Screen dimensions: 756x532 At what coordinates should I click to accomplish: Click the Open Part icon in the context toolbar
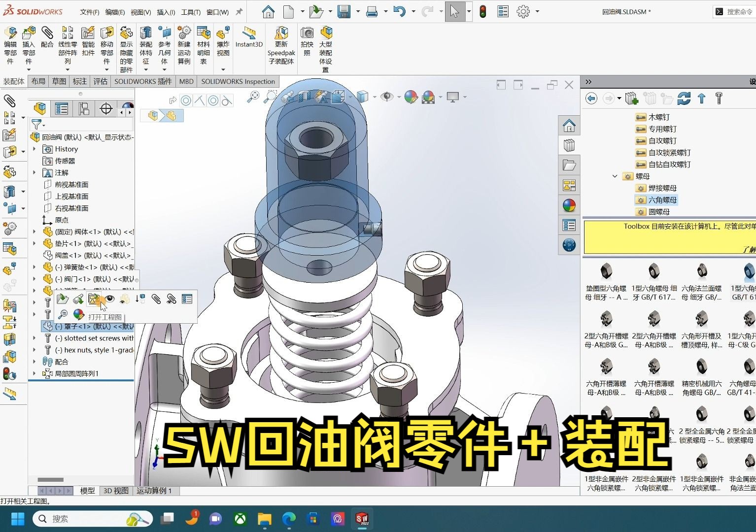pyautogui.click(x=62, y=299)
